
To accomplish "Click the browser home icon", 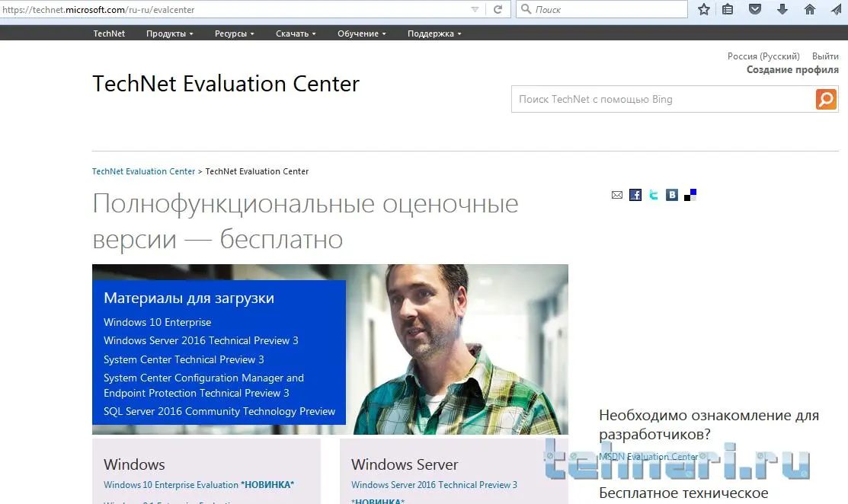I will 810,9.
